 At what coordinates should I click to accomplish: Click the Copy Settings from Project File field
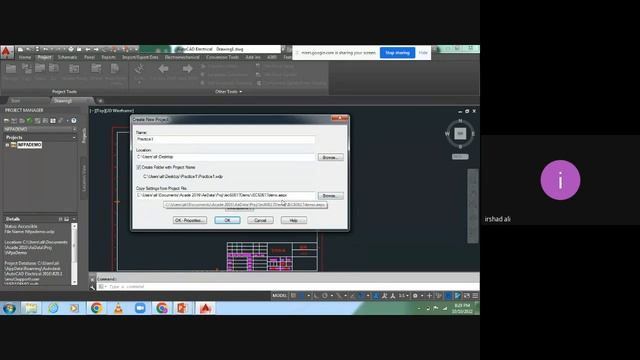pos(225,195)
